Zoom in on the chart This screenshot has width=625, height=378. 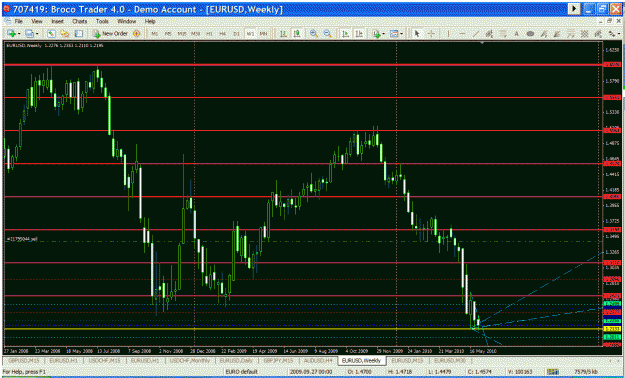[314, 34]
